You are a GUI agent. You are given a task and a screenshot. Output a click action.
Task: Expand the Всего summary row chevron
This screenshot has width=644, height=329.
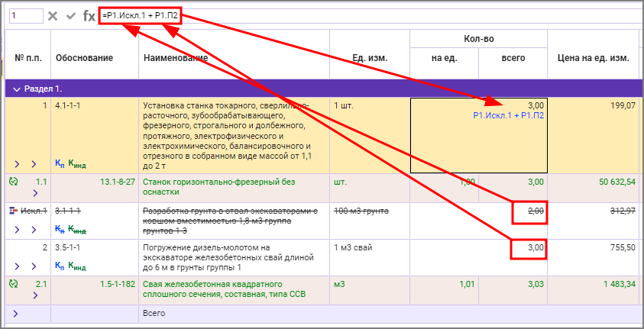(x=15, y=314)
